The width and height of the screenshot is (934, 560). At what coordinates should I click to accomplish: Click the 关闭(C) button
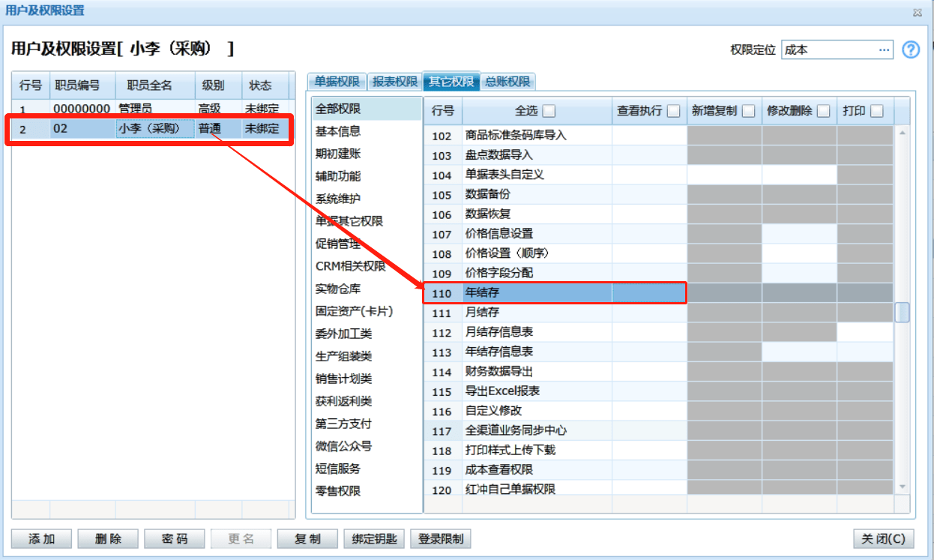pyautogui.click(x=884, y=539)
